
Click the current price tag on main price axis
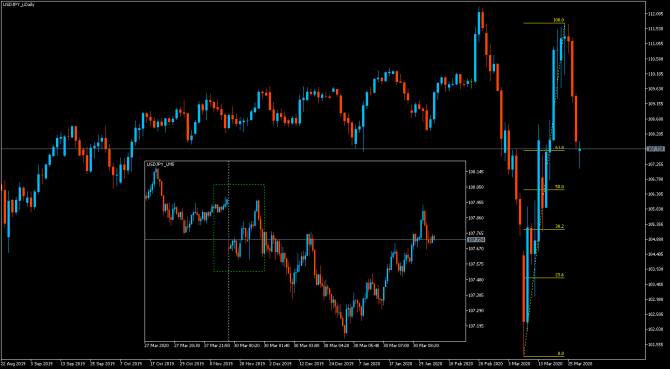tap(655, 149)
